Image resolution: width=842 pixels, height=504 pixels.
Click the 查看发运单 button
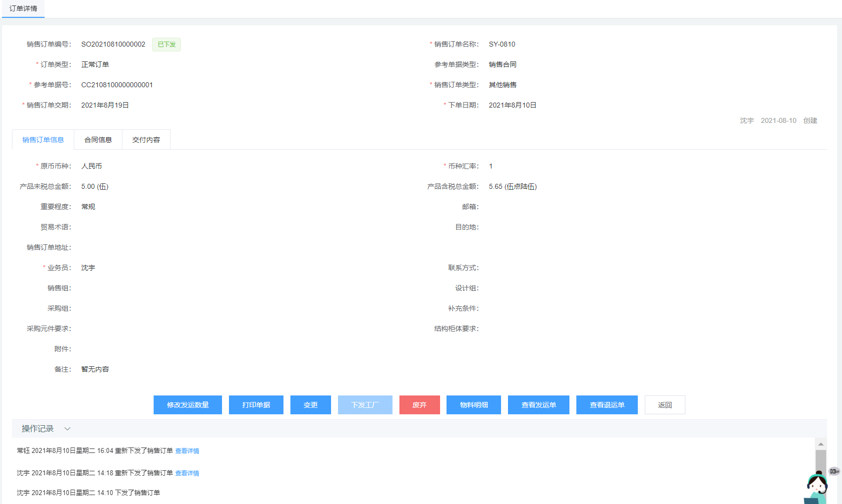(539, 405)
